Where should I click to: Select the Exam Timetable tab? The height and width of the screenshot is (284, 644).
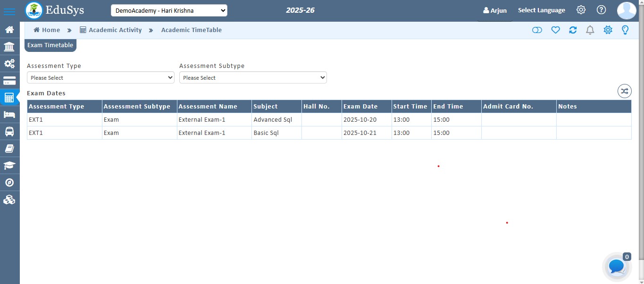pos(50,45)
